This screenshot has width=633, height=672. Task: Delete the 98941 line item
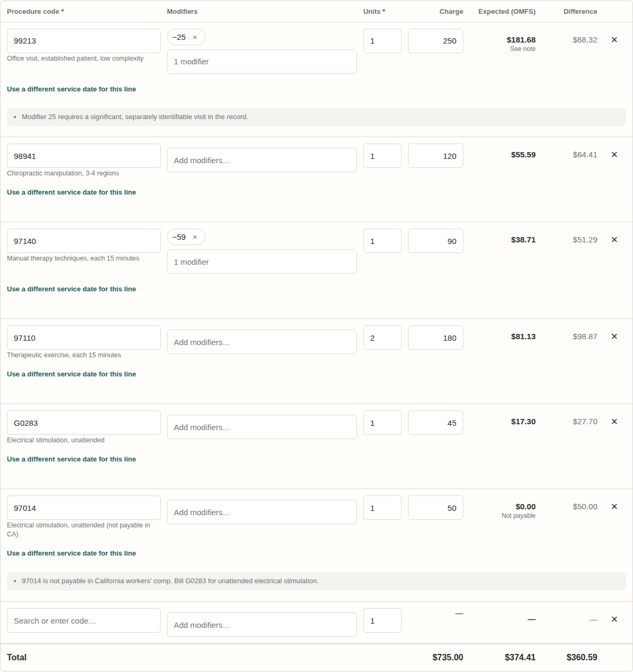pos(614,155)
